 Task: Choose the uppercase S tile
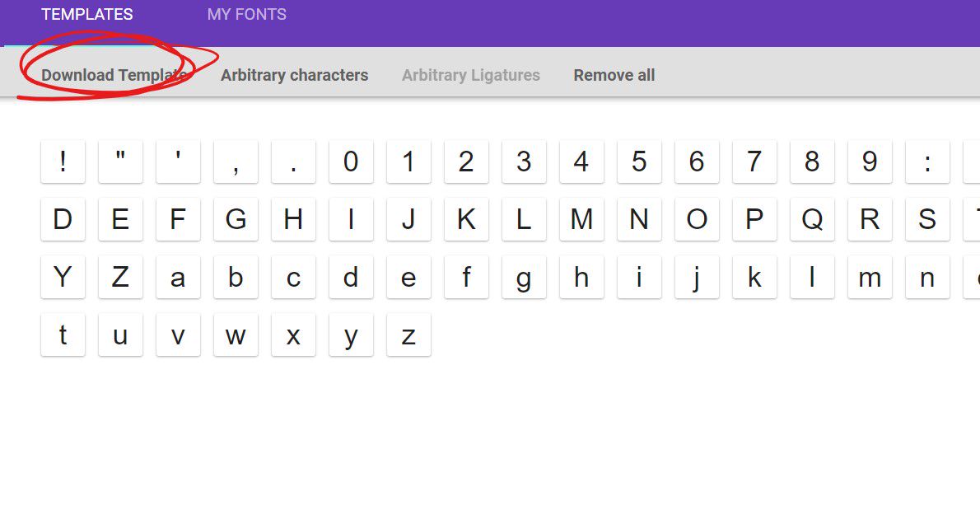point(927,219)
